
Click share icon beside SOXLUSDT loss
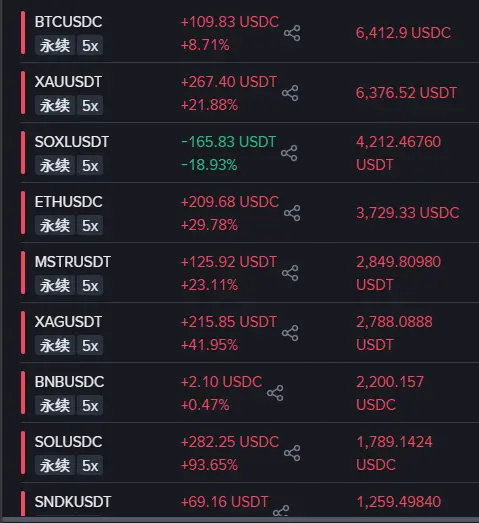point(289,153)
